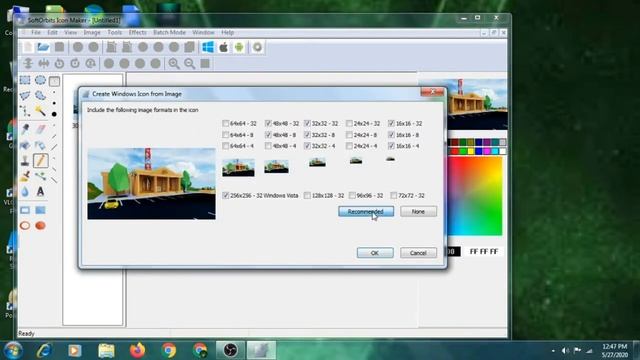The image size is (640, 360).
Task: Select the Pencil tool
Action: point(40,160)
